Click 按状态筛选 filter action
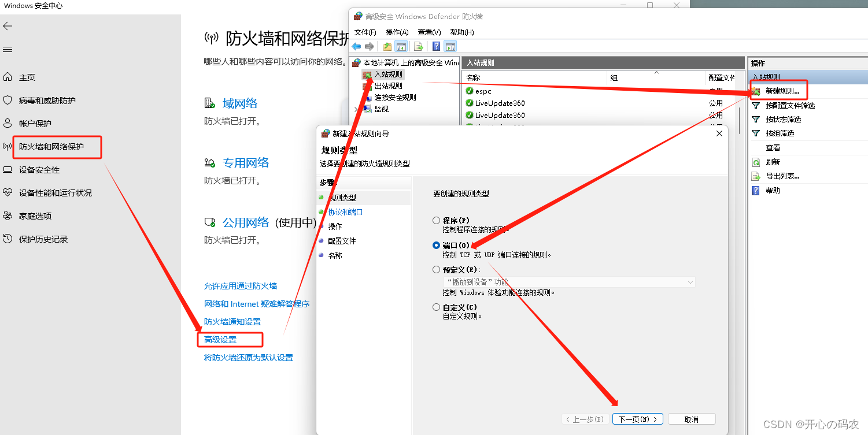 coord(784,119)
